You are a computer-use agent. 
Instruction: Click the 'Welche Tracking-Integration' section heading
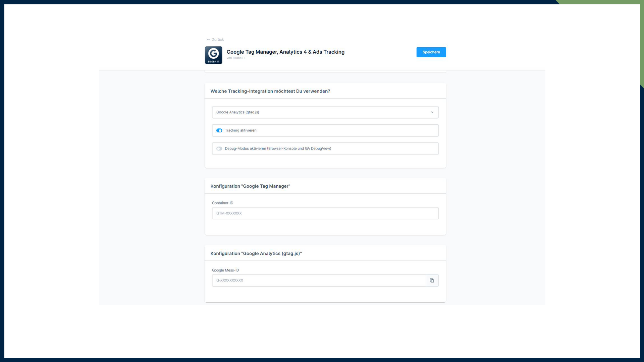[x=270, y=91]
